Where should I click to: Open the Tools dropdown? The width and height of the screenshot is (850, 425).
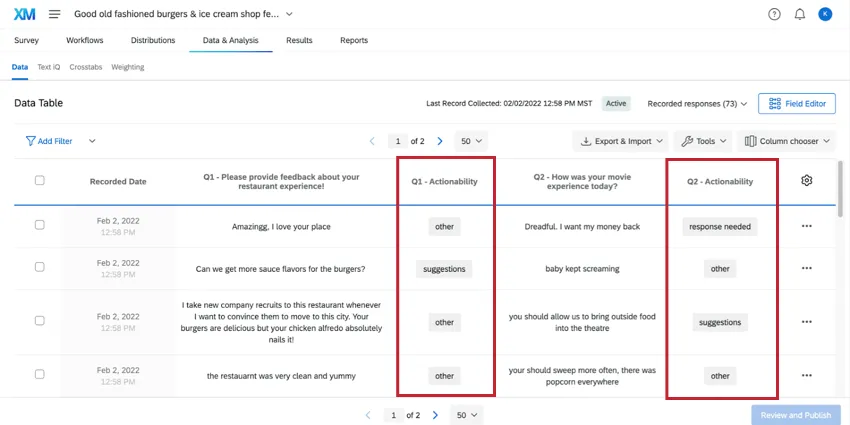click(x=703, y=142)
